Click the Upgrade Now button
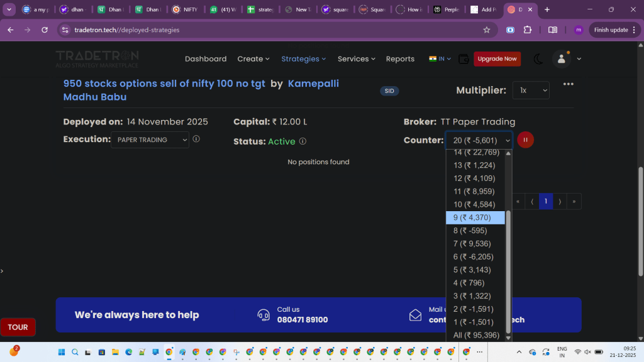This screenshot has width=644, height=362. coord(497,59)
